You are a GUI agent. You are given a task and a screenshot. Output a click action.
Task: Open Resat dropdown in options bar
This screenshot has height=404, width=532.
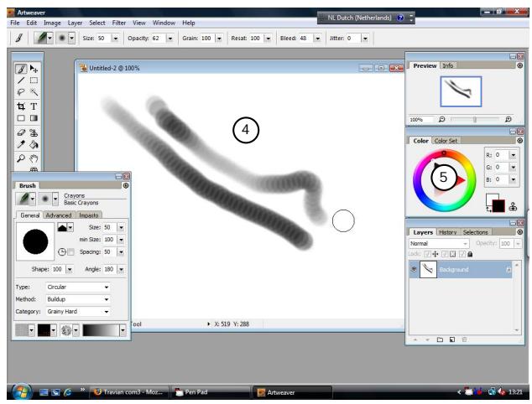pos(268,39)
